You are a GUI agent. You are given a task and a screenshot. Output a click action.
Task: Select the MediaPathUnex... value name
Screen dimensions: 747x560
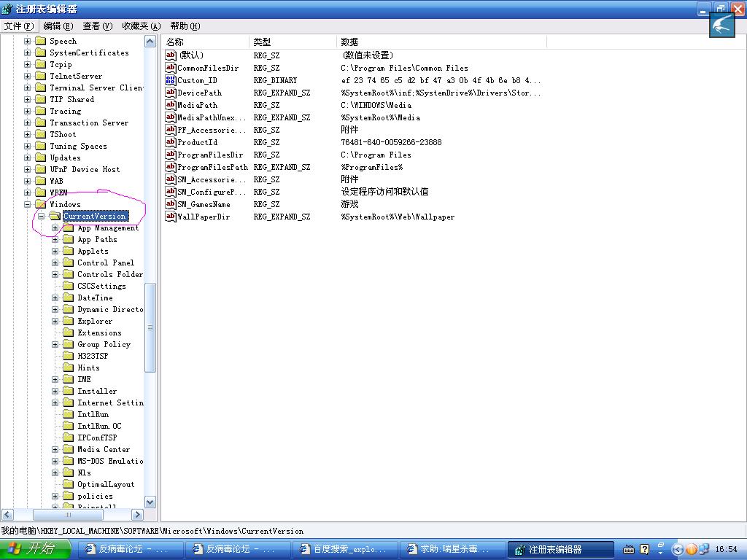coord(212,117)
